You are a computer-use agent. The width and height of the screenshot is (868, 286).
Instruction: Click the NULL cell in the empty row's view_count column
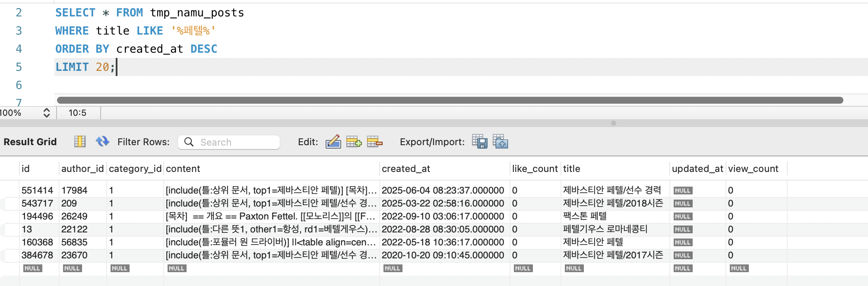739,268
